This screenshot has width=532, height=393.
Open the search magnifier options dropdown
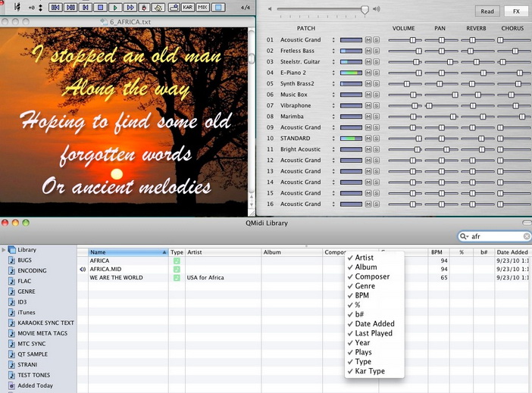point(464,236)
